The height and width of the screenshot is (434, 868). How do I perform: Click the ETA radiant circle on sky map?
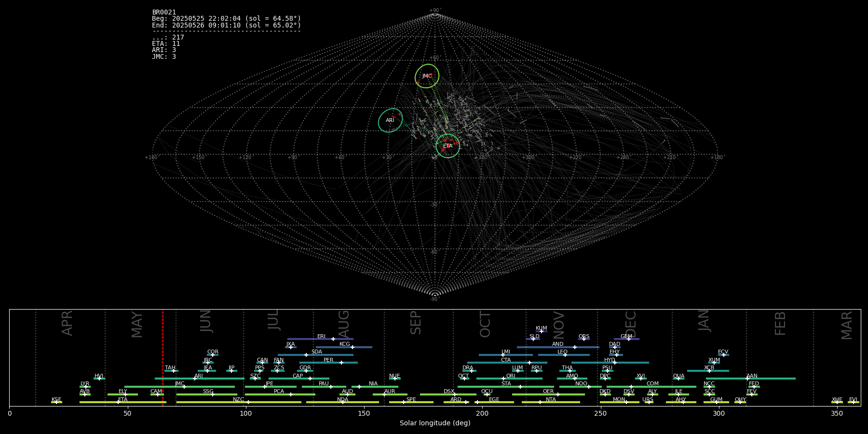pos(448,146)
